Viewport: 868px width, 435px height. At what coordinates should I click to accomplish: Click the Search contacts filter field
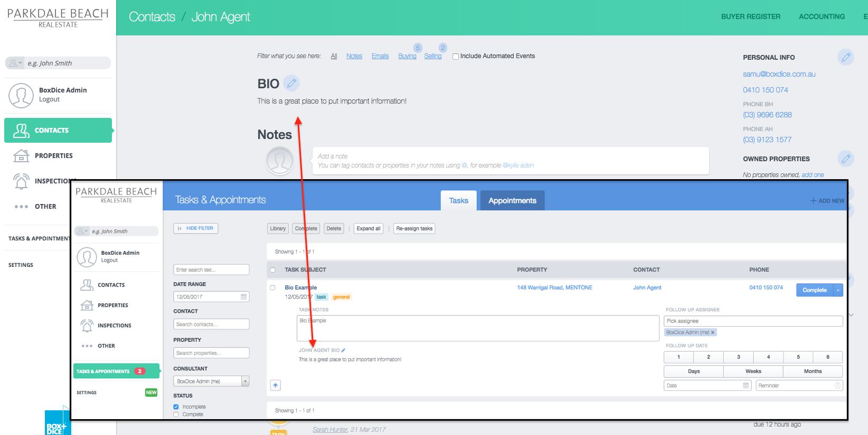pyautogui.click(x=211, y=325)
